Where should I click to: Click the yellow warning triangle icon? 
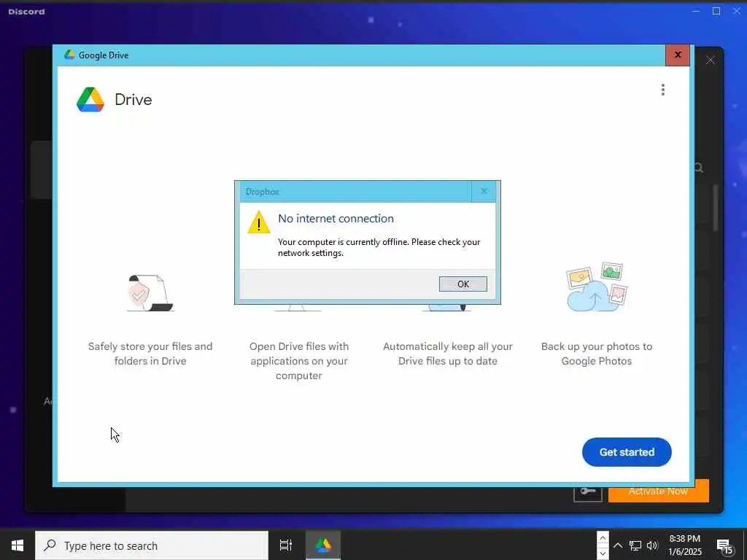coord(259,222)
